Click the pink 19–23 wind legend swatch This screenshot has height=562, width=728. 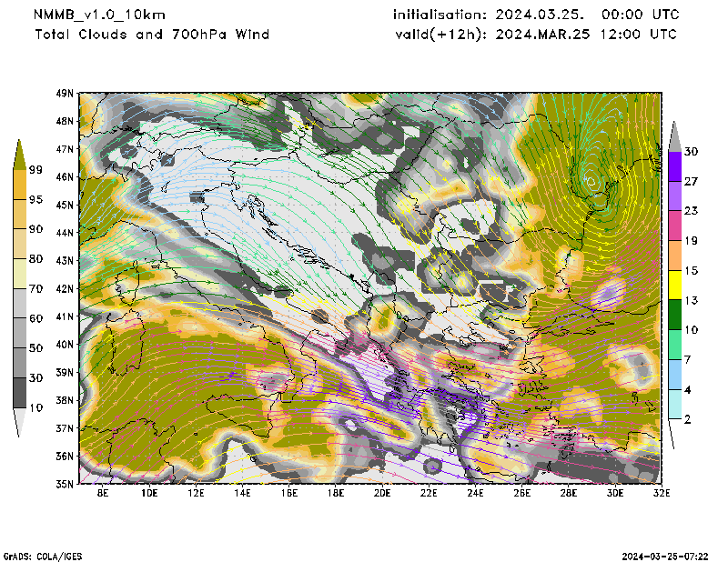point(675,226)
